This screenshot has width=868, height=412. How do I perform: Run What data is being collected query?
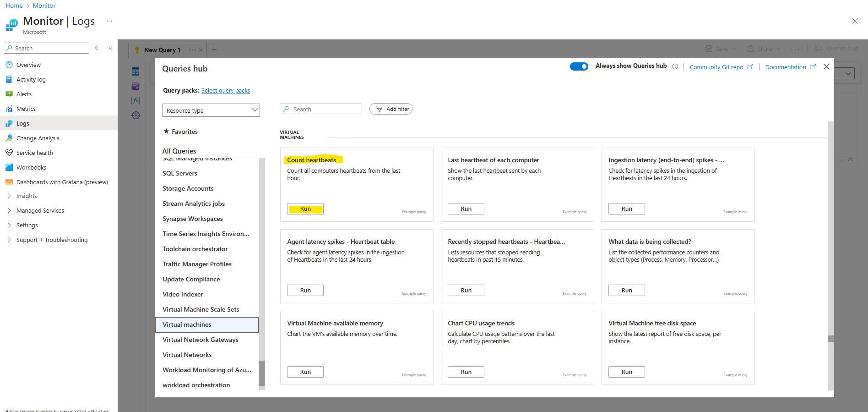[627, 290]
